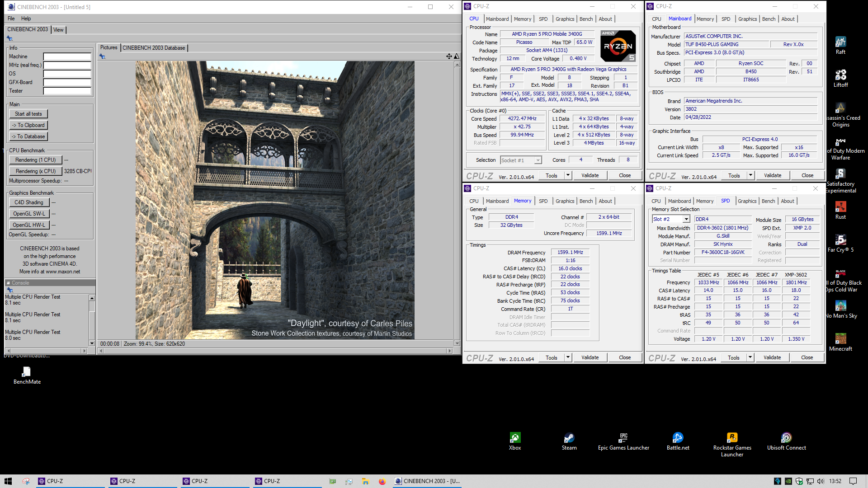Run the Rendering (1 CPU) benchmark
Image resolution: width=868 pixels, height=488 pixels.
(x=36, y=160)
